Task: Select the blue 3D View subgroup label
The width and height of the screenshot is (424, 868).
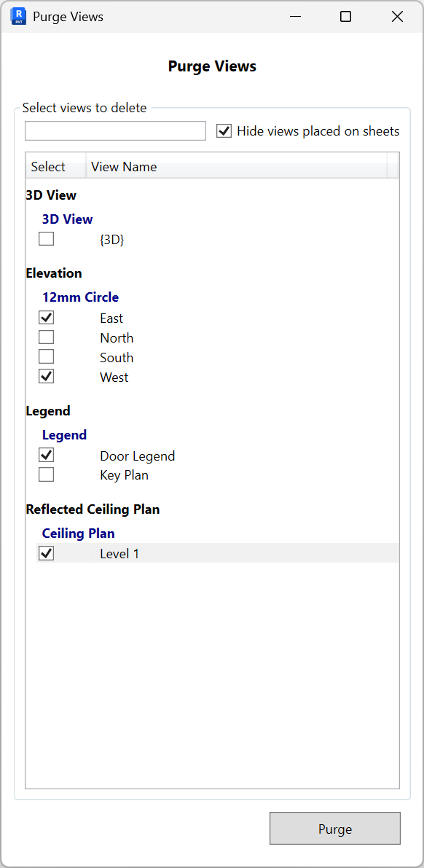Action: pyautogui.click(x=67, y=219)
